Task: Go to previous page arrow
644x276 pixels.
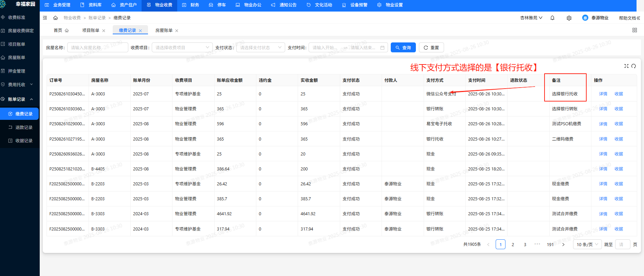Action: (488, 244)
